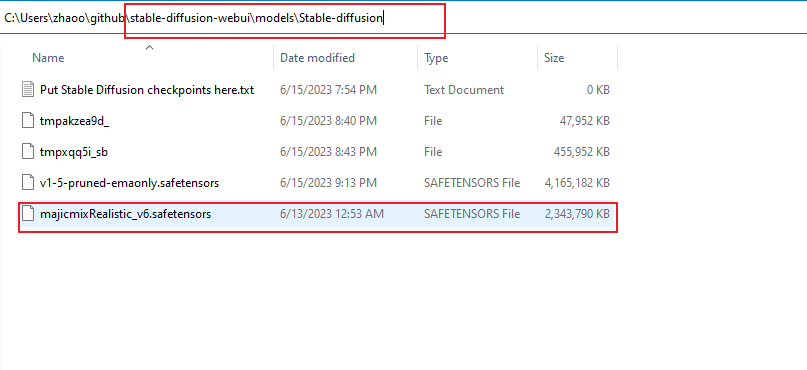The height and width of the screenshot is (370, 807).
Task: Select 'Put Stable Diffusion checkpoints here.txt' file name
Action: pyautogui.click(x=147, y=90)
